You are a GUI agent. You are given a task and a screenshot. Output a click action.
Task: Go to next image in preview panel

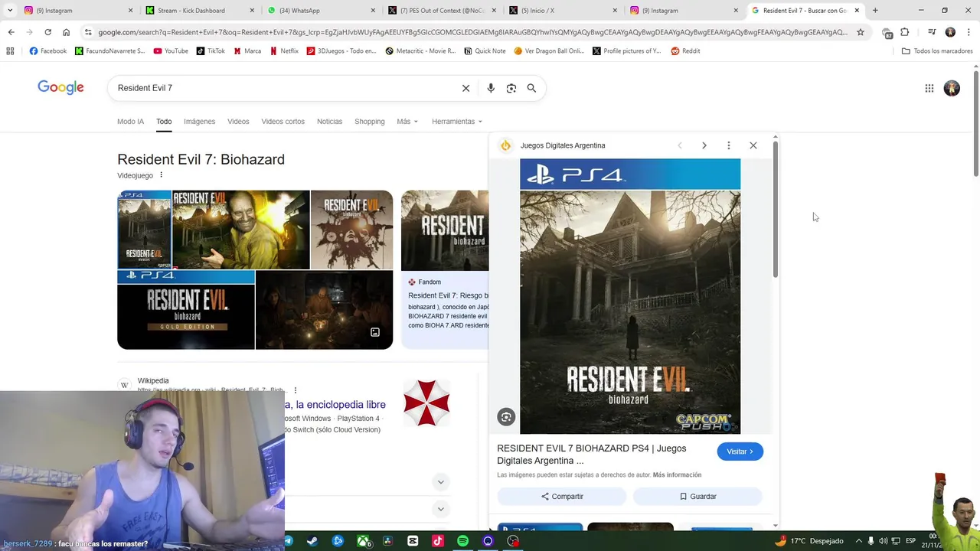(704, 145)
